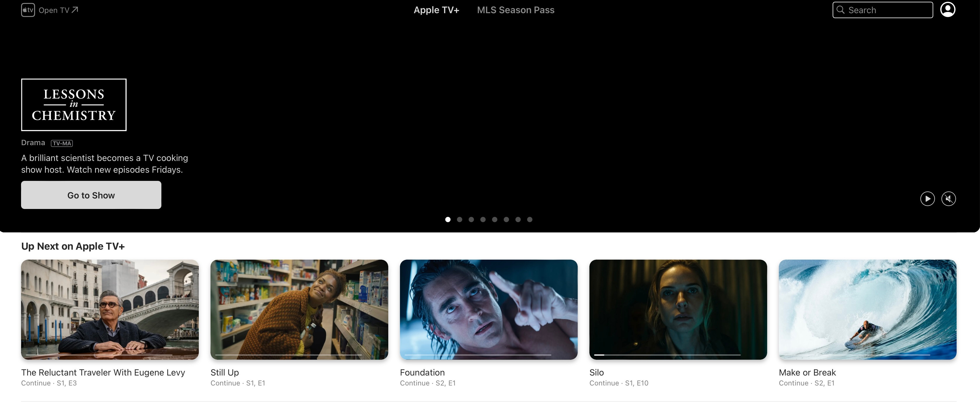Image resolution: width=980 pixels, height=408 pixels.
Task: Open the Still Up thumbnail
Action: 299,309
